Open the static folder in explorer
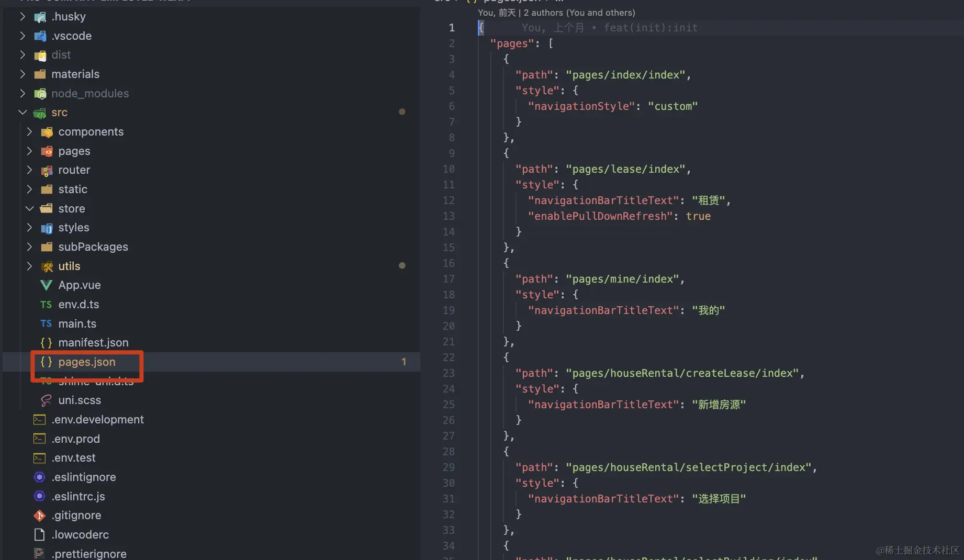 pyautogui.click(x=73, y=189)
